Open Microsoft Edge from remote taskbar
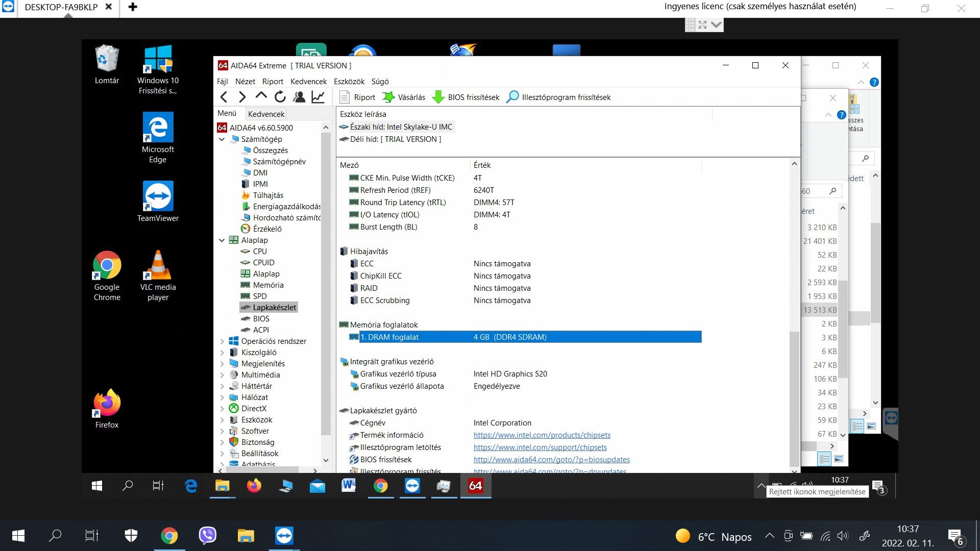Image resolution: width=980 pixels, height=551 pixels. coord(191,486)
